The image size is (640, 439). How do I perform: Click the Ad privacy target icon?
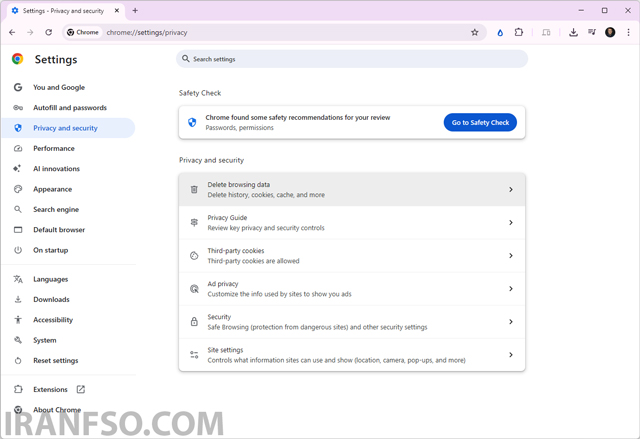coord(194,289)
